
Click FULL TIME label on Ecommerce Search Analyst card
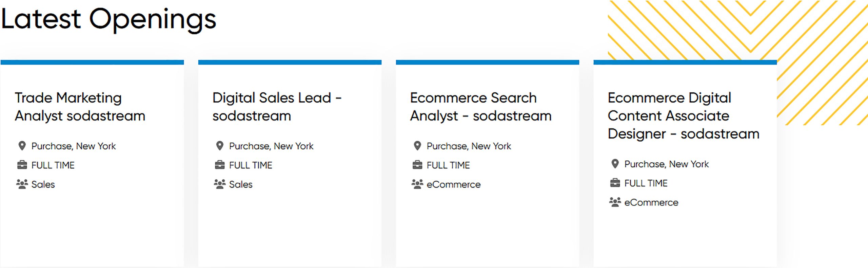pos(448,165)
